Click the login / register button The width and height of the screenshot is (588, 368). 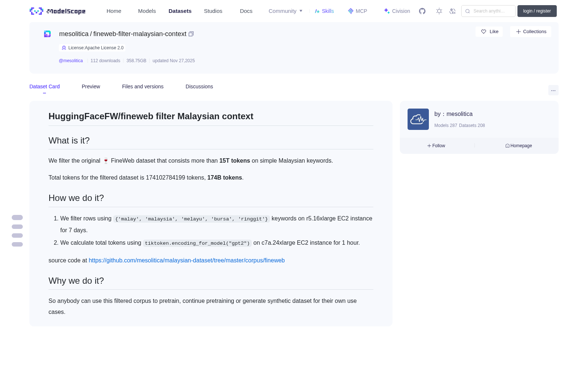[x=537, y=11]
